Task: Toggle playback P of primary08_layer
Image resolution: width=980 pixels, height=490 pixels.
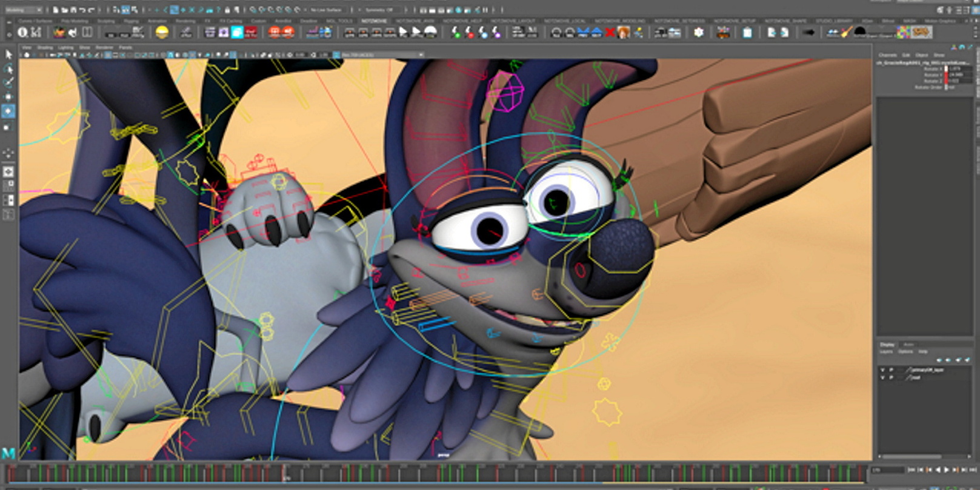Action: tap(891, 369)
